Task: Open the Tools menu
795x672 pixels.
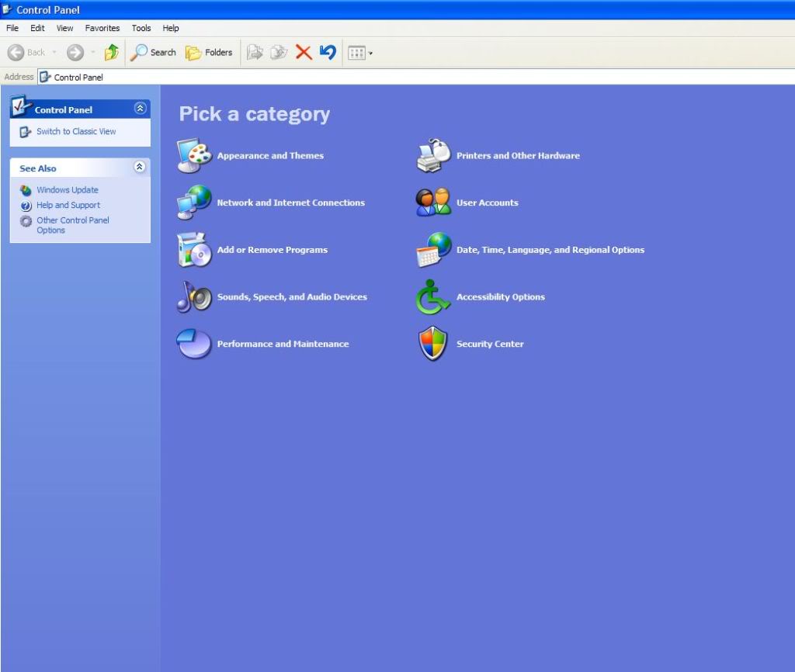Action: (x=141, y=28)
